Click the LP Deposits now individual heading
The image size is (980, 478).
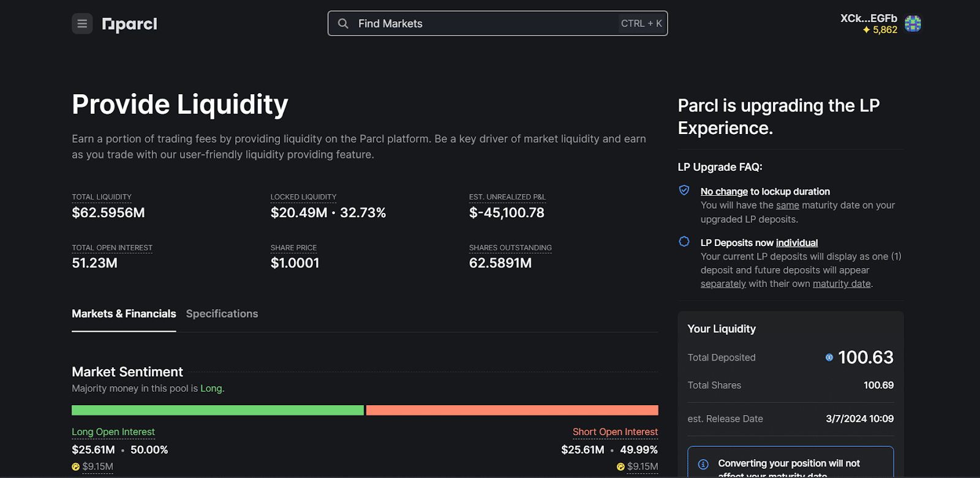759,243
